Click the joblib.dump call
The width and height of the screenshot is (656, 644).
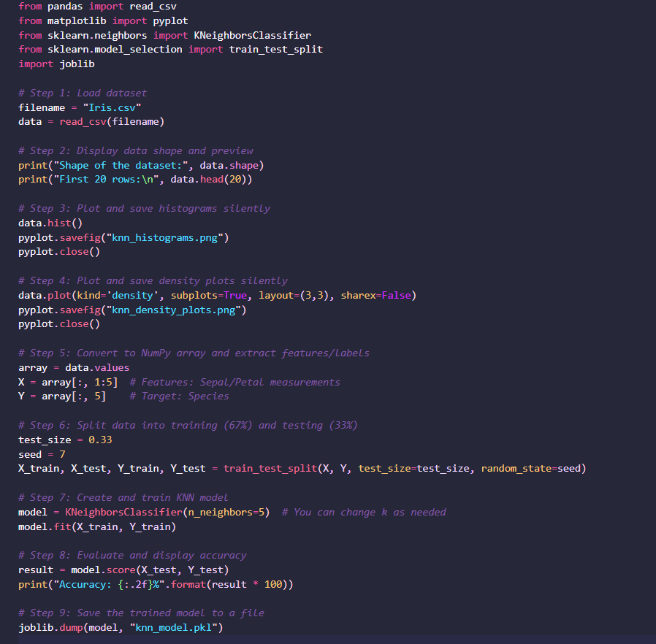(x=121, y=628)
